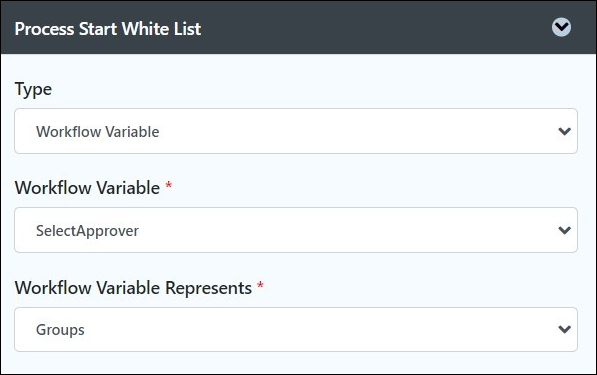
Task: Collapse the Process Start White List panel
Action: click(561, 27)
